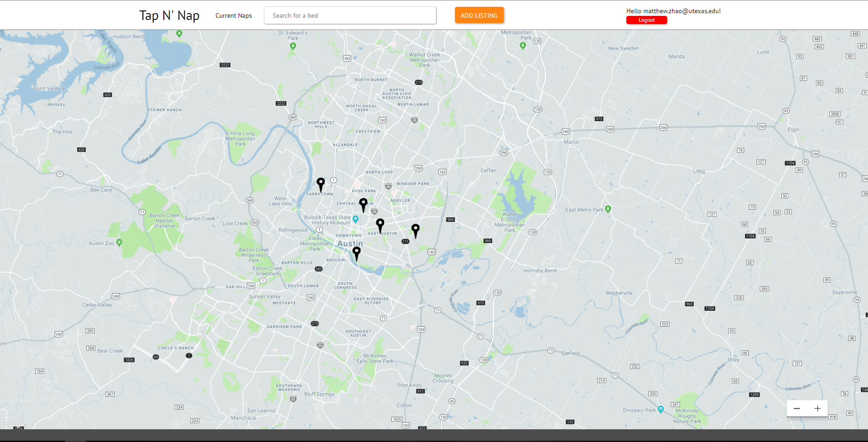868x442 pixels.
Task: Click the Metropolitan Park green marker
Action: tap(523, 45)
